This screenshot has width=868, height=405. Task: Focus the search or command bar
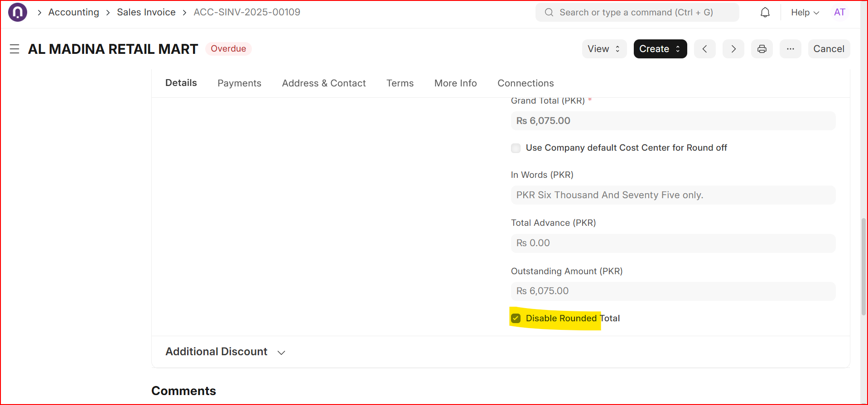pos(637,12)
